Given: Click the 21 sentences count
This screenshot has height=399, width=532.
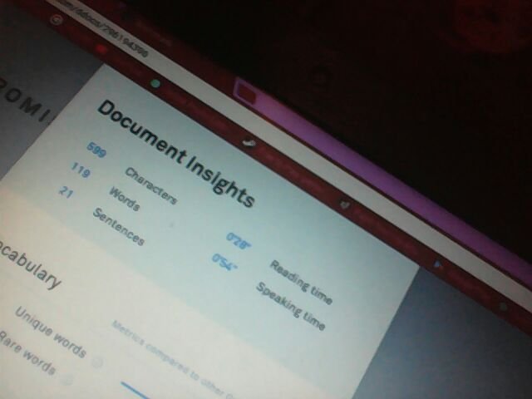Looking at the screenshot, I should point(66,192).
